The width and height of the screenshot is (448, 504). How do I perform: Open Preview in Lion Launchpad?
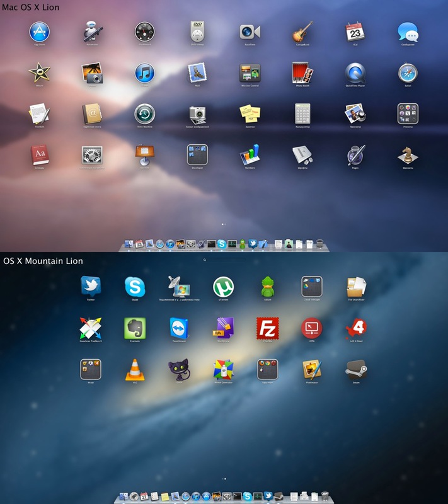355,114
